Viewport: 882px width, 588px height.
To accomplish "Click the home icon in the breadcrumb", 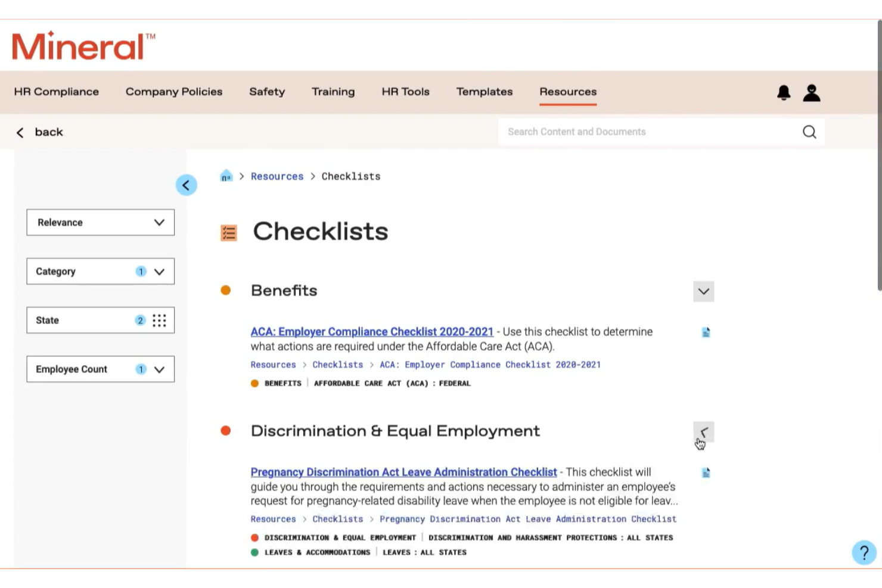I will [x=226, y=176].
